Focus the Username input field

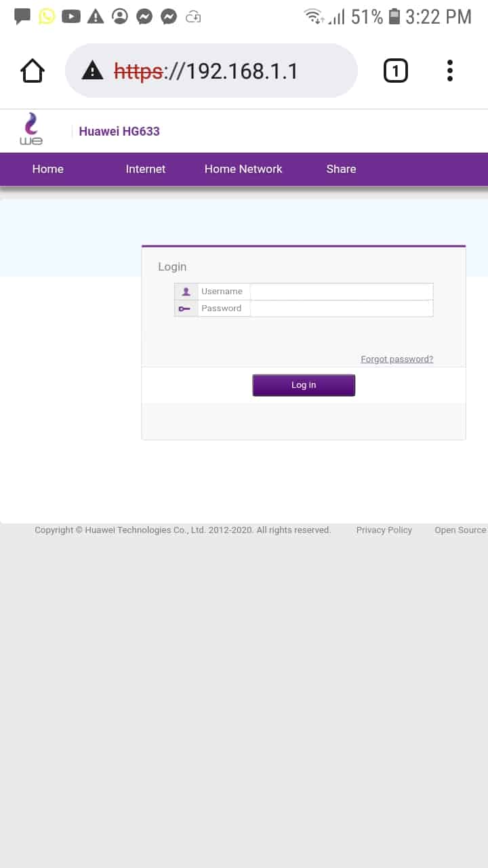tap(341, 292)
